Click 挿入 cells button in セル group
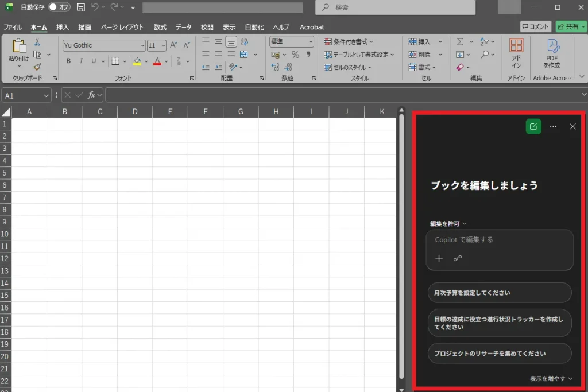588x392 pixels. click(x=419, y=41)
